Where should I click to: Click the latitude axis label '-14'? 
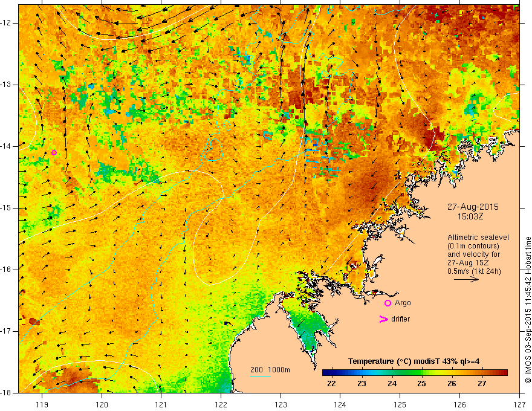[6, 146]
